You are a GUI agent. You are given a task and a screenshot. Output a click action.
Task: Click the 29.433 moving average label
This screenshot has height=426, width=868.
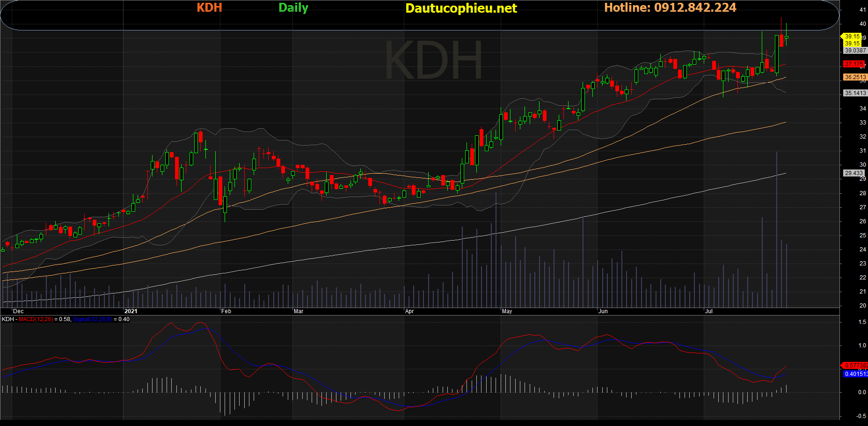pos(853,173)
